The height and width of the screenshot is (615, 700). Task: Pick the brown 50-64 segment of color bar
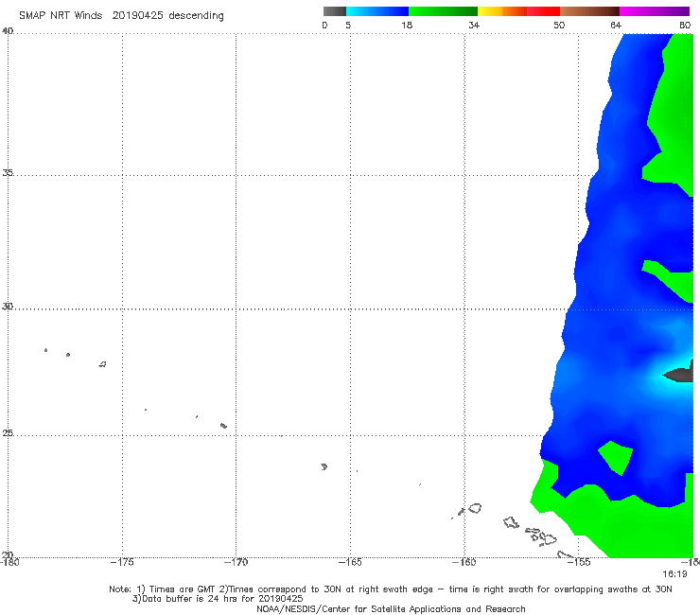click(x=589, y=11)
